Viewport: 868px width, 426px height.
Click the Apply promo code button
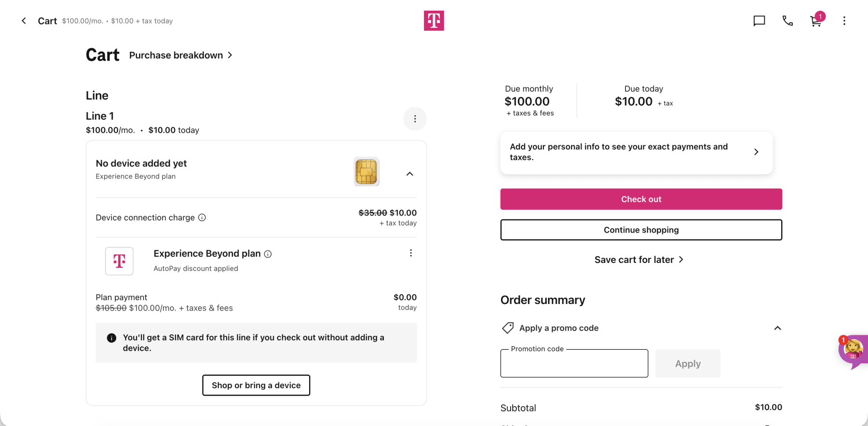coord(688,363)
